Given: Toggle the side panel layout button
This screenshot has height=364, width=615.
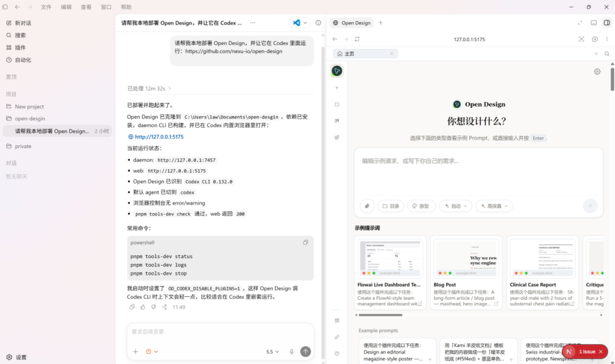Looking at the screenshot, I should coord(607,23).
